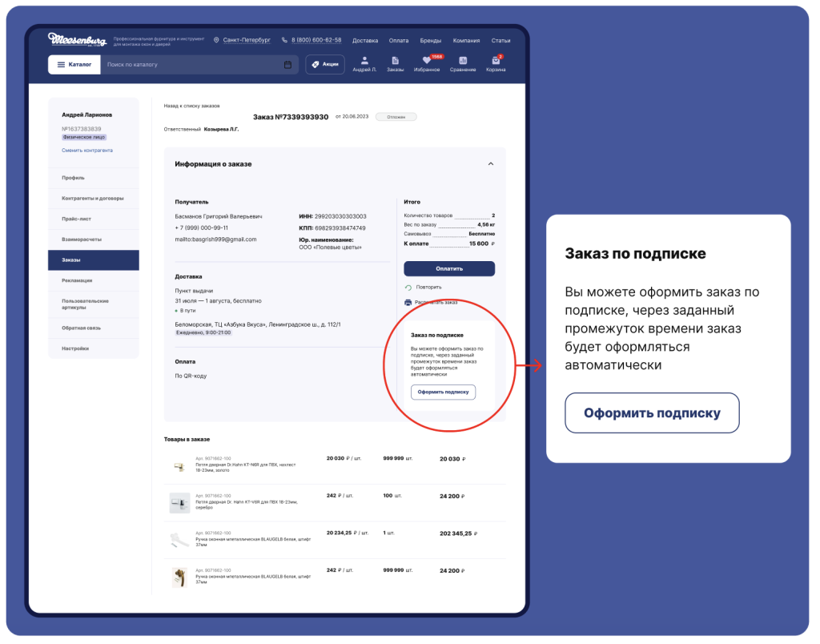Image resolution: width=820 pixels, height=644 pixels.
Task: Open the Заказы orders icon in header
Action: coord(396,61)
